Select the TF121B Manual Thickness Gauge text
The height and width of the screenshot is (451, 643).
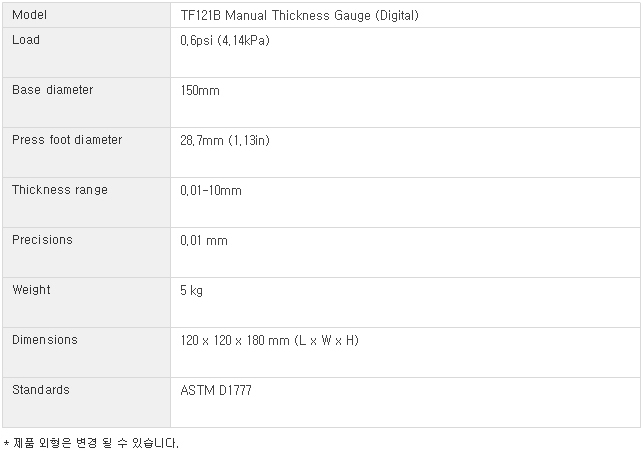pos(276,16)
